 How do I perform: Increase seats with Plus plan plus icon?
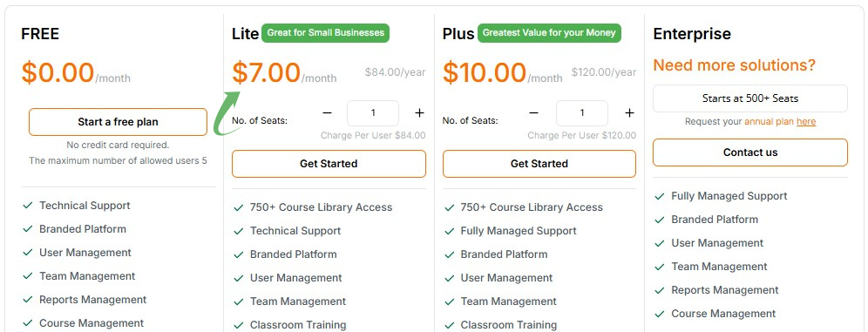pyautogui.click(x=629, y=113)
